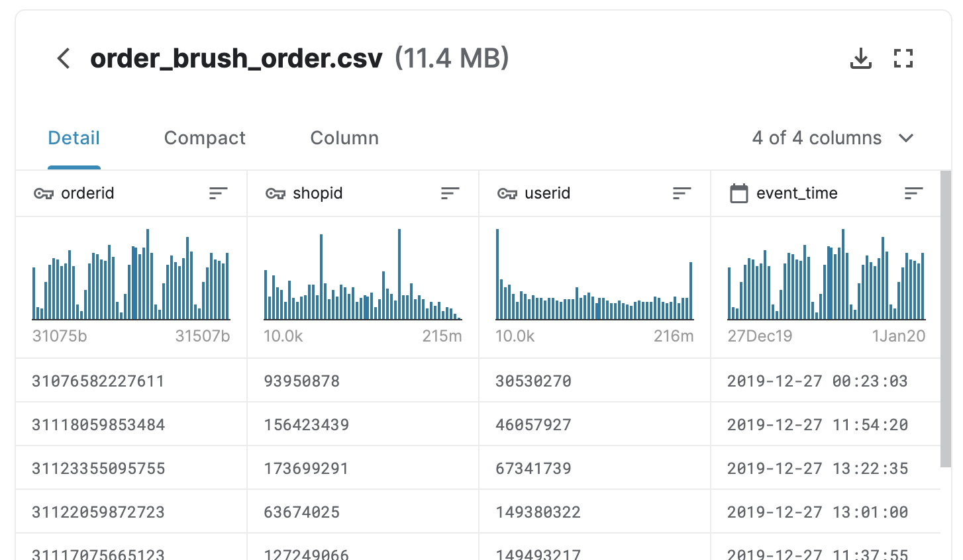Click the 1Jan20 end date label
The width and height of the screenshot is (963, 560).
899,336
